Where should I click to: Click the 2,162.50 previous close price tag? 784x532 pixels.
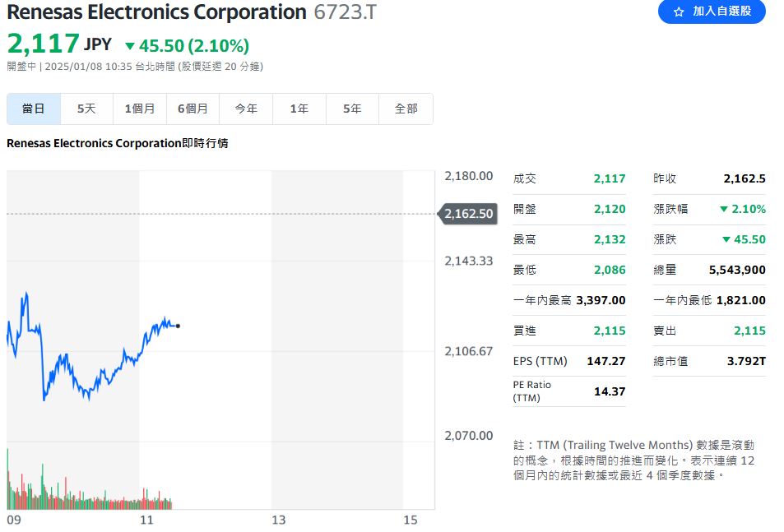coord(468,214)
